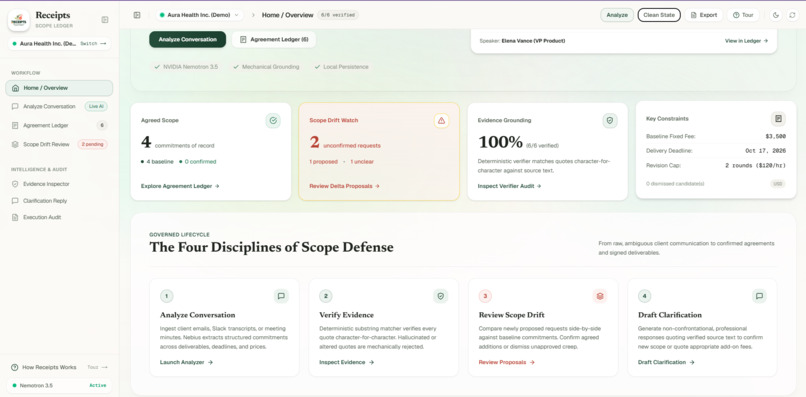The image size is (806, 397).
Task: Follow the Inspect Evidence link
Action: point(346,363)
